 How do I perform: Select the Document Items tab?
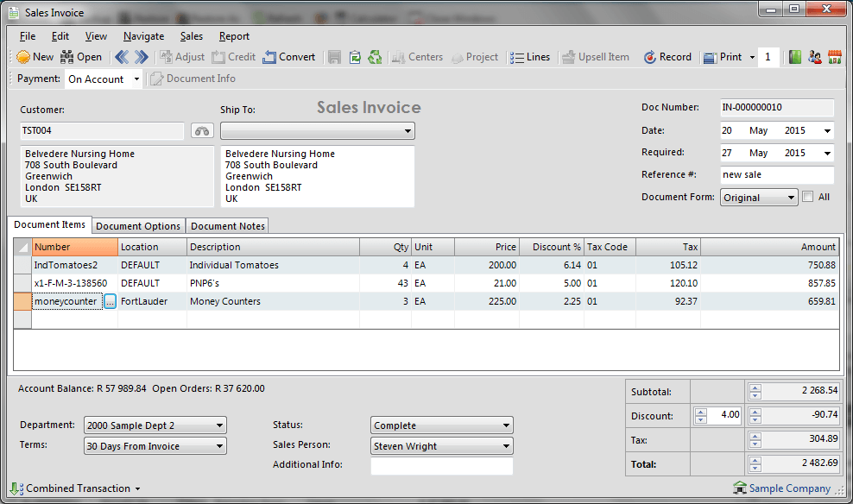(x=49, y=224)
